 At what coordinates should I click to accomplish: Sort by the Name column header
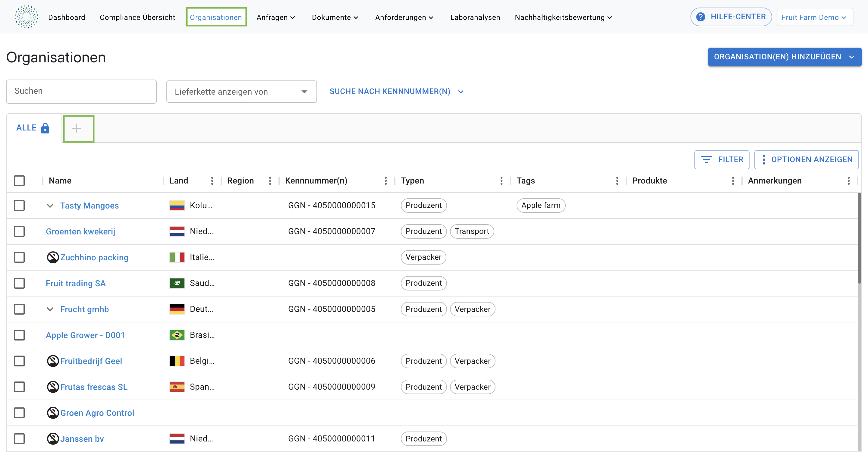click(x=60, y=181)
